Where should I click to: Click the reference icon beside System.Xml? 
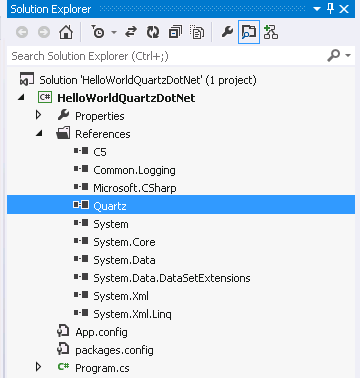point(81,294)
